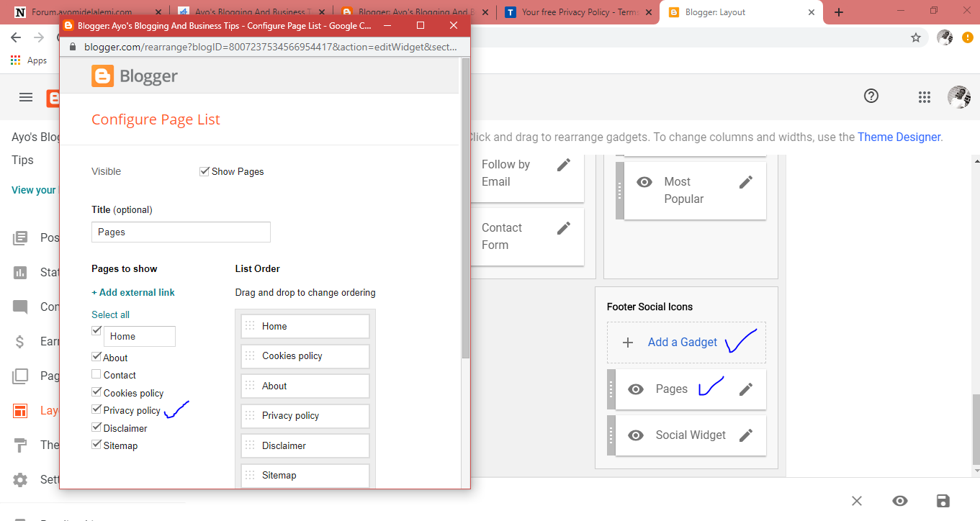Click the popup window address URL
The height and width of the screenshot is (521, 980).
(x=271, y=46)
